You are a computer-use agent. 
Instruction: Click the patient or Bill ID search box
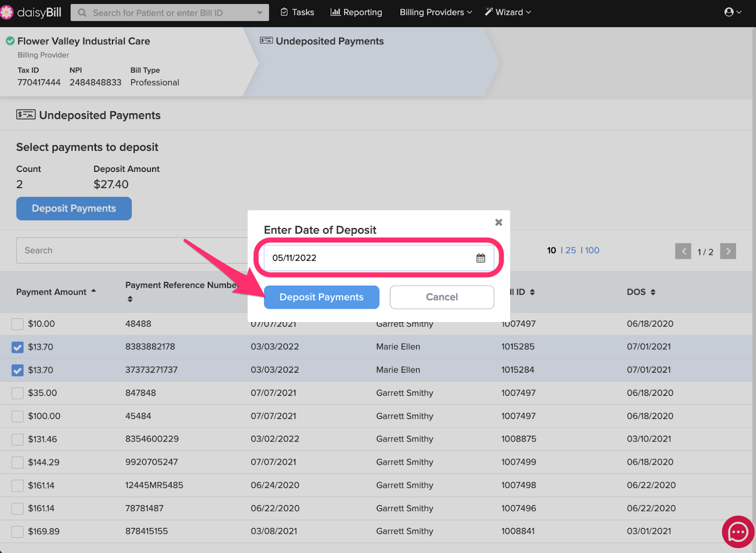point(170,13)
